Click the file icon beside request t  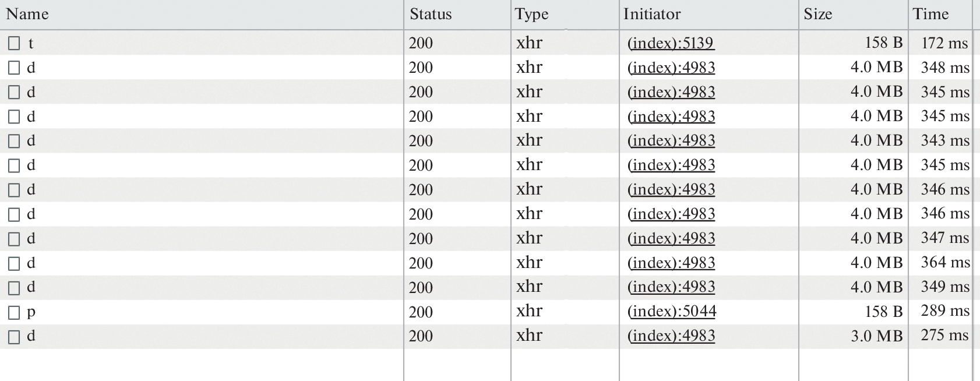[14, 44]
